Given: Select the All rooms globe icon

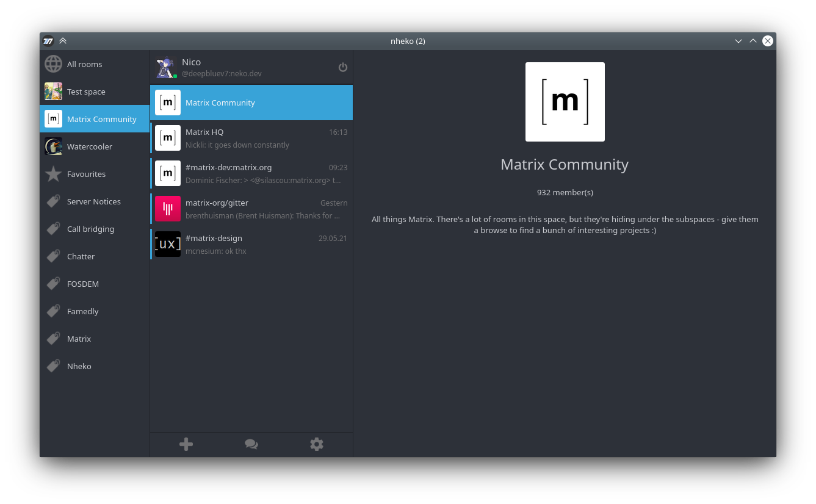Looking at the screenshot, I should [x=54, y=64].
